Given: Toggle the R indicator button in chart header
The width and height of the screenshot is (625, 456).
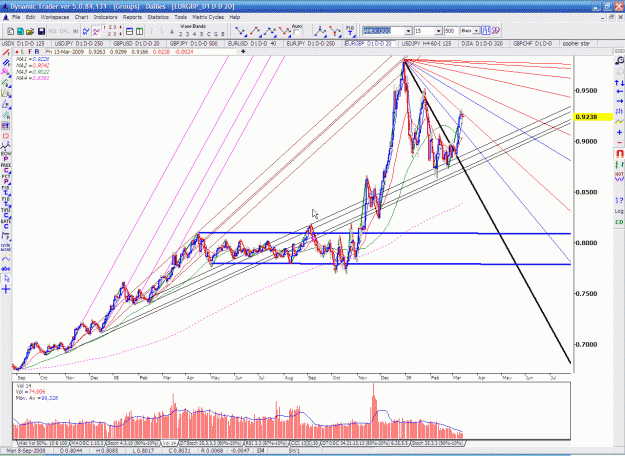Looking at the screenshot, I should (37, 51).
